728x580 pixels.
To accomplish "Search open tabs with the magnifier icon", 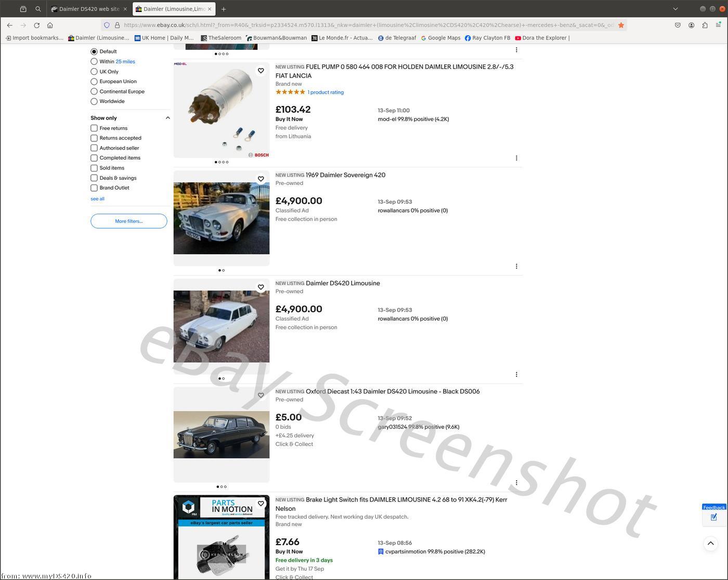I will pyautogui.click(x=38, y=9).
